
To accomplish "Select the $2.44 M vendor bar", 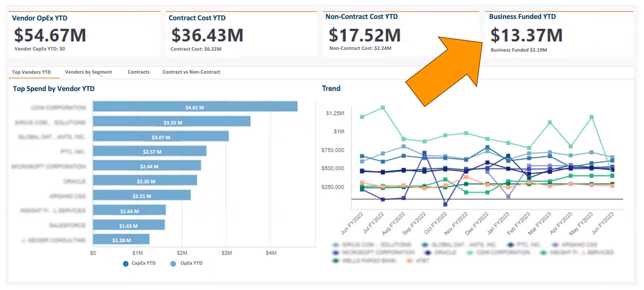I will (147, 165).
